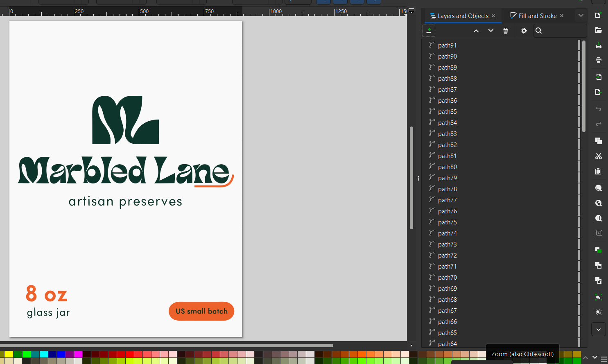This screenshot has width=608, height=364.
Task: Click the dock panel resize handle dots
Action: 418,178
